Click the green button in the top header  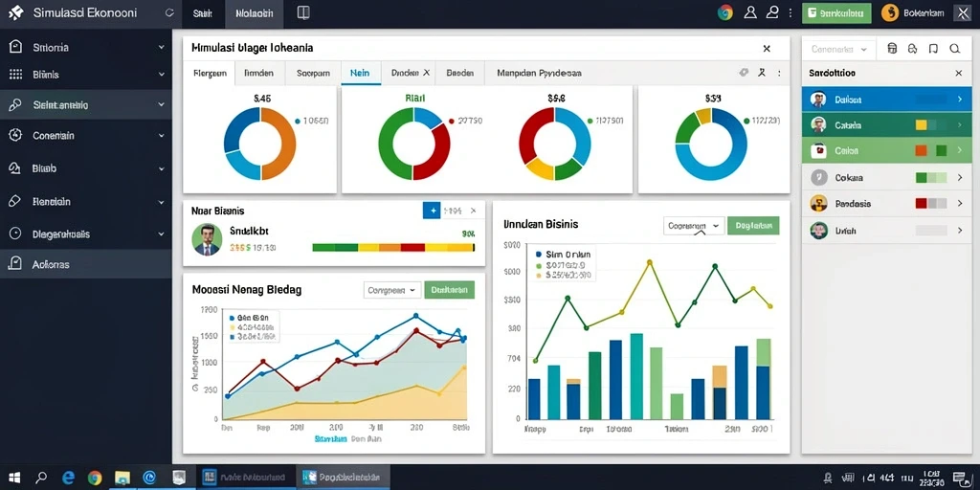click(836, 13)
